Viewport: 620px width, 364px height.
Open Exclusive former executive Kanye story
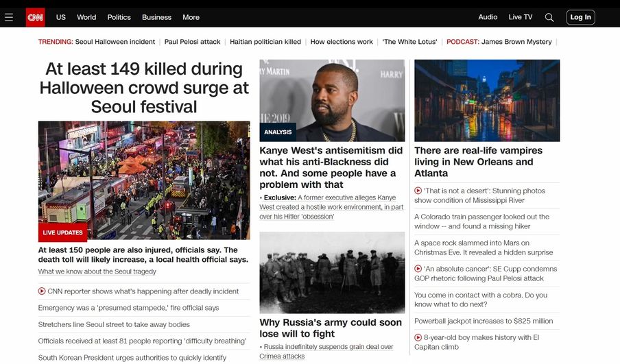point(331,207)
